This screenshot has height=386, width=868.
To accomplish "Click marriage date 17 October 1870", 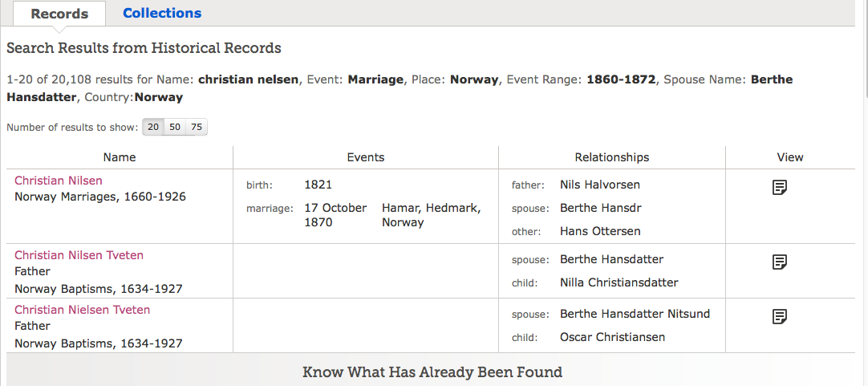I will [x=335, y=215].
